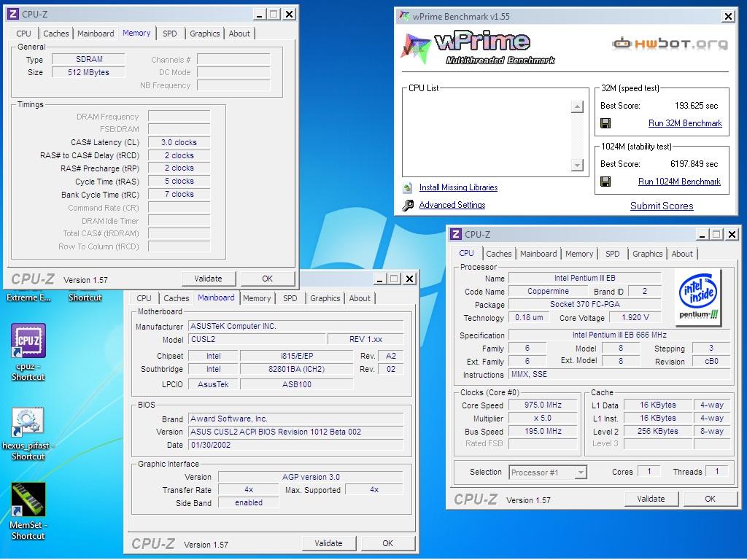The width and height of the screenshot is (747, 560).
Task: Open Advanced Settings link
Action: click(452, 205)
